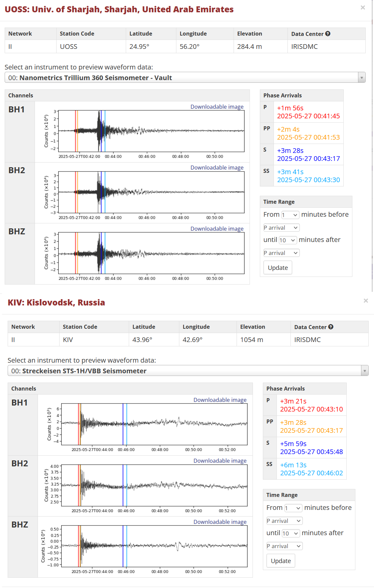Open Downloadable image link for UOSS BHZ
The width and height of the screenshot is (374, 588).
pos(217,229)
